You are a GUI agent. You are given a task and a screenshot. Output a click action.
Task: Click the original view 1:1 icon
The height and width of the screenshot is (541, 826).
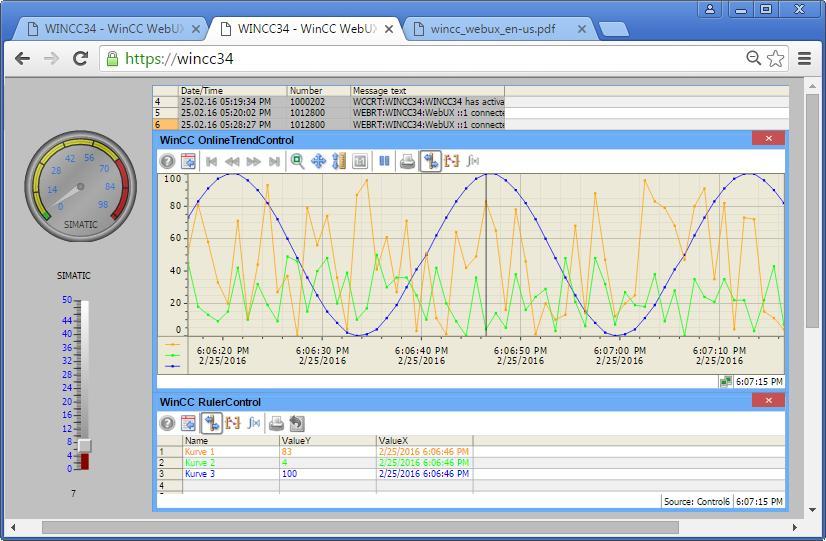(360, 161)
